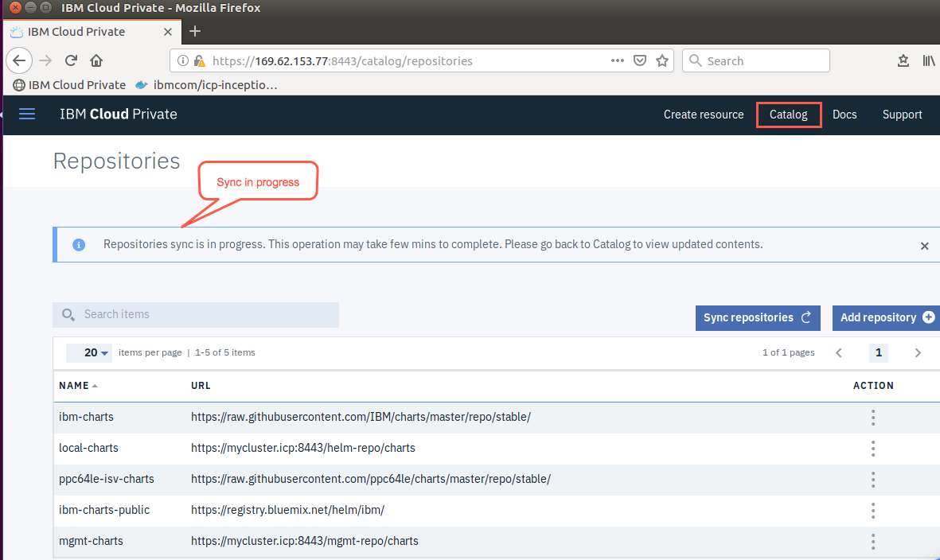Open Support from the header
Viewport: 940px width, 560px height.
click(902, 115)
